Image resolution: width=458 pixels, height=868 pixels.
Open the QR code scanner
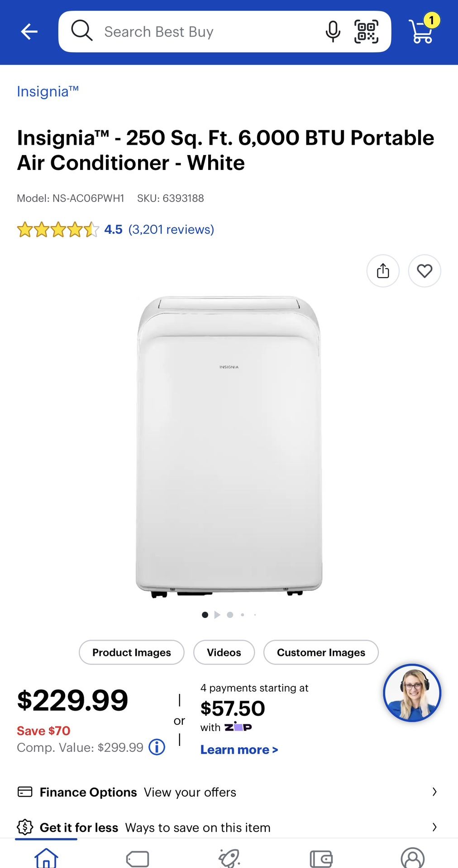(x=366, y=32)
